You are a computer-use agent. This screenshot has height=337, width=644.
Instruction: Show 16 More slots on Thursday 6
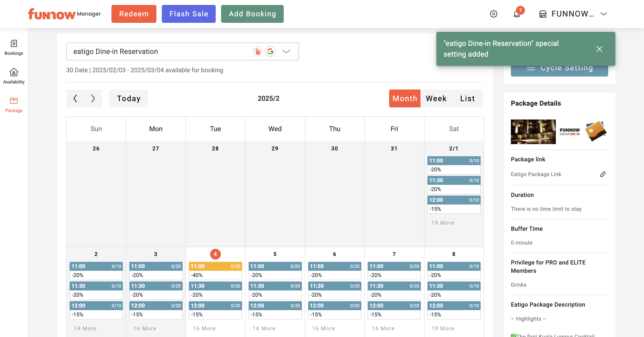pos(323,328)
